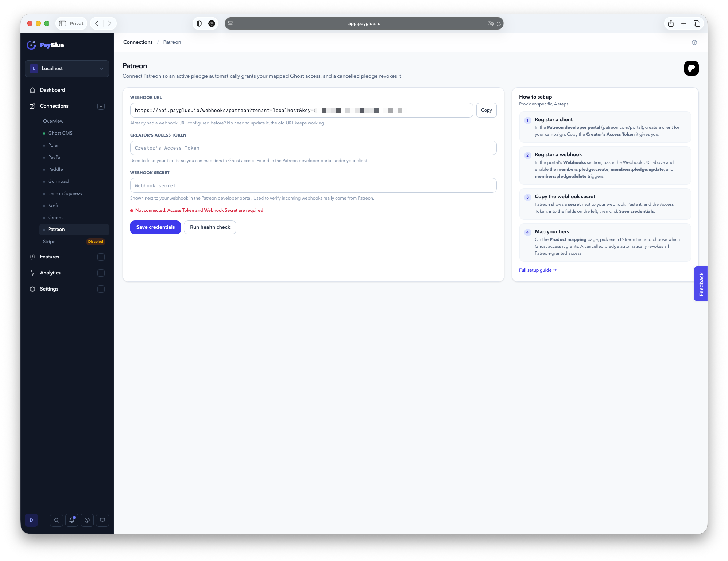Click the Connections sidebar icon
Screen dimensions: 728x561
32,106
